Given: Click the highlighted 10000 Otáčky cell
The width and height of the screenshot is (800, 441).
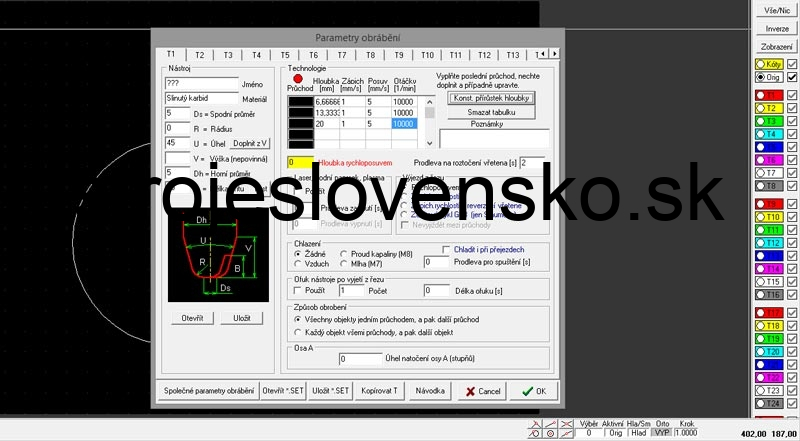Looking at the screenshot, I should coord(404,124).
